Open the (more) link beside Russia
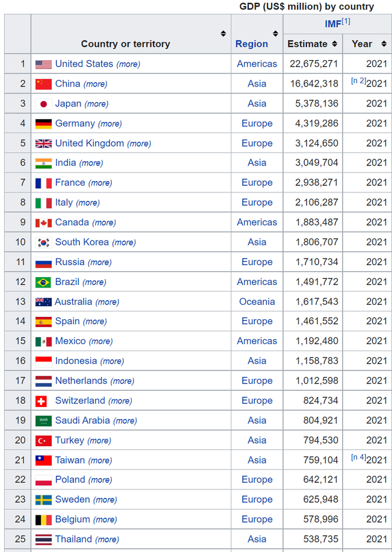Image resolution: width=392 pixels, height=552 pixels. (x=100, y=262)
